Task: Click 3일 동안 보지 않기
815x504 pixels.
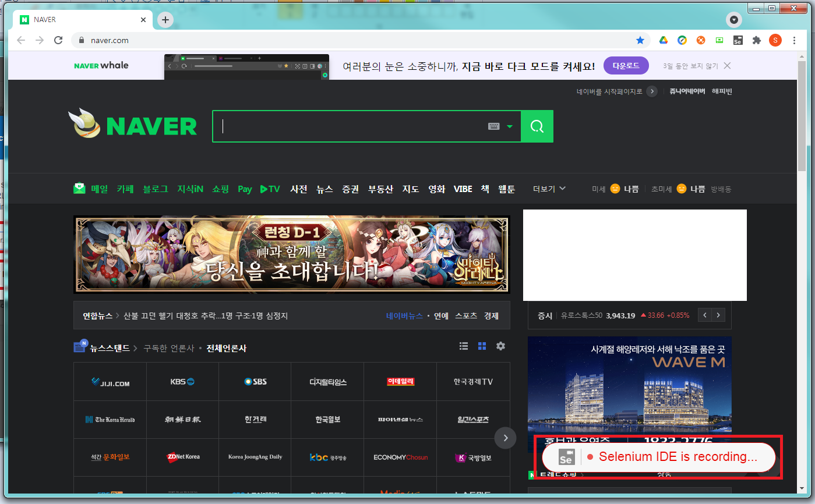Action: (x=690, y=66)
